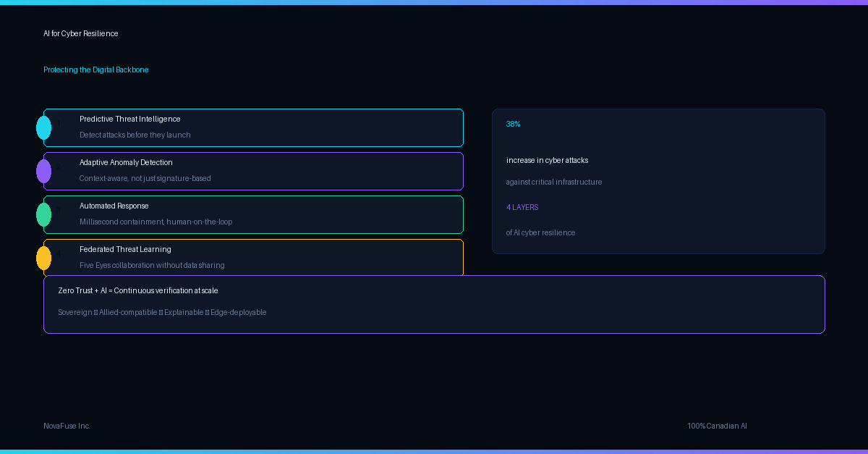
Task: Click 'Millisecond containment, human-on-the-loop' text
Action: click(x=156, y=222)
